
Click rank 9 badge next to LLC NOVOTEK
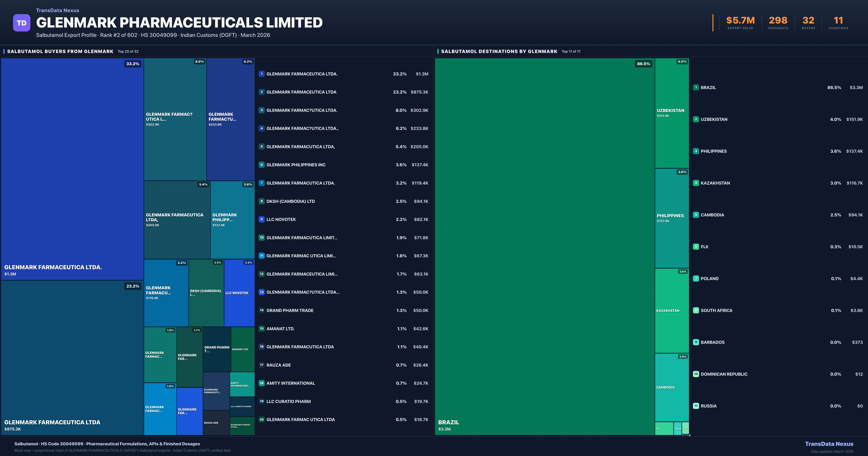(261, 219)
